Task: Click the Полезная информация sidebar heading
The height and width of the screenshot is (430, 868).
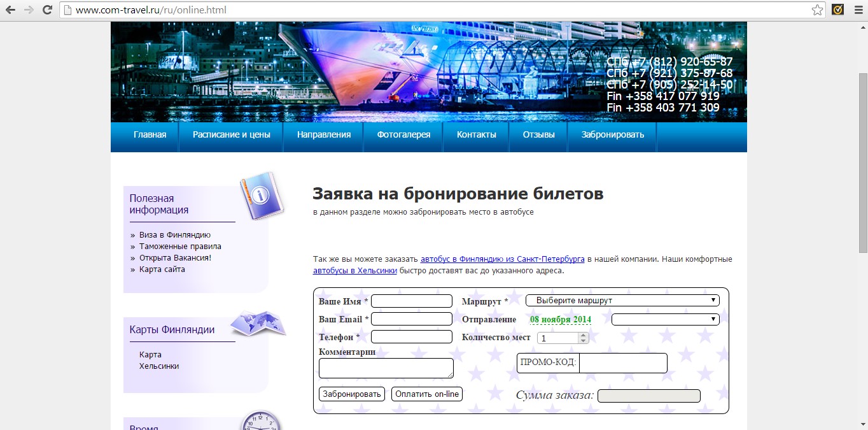Action: [159, 204]
